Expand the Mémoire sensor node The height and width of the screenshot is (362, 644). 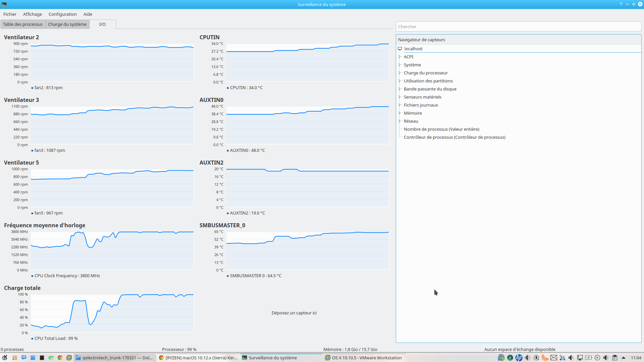pyautogui.click(x=399, y=113)
